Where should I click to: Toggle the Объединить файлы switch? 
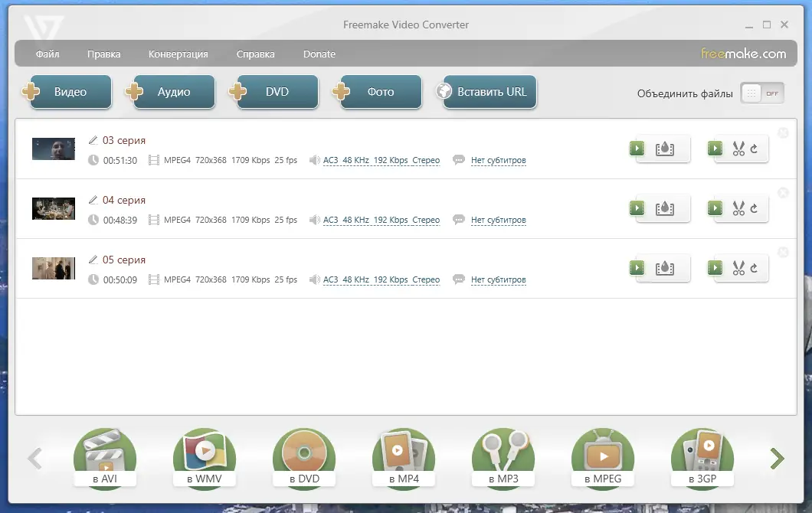click(762, 93)
